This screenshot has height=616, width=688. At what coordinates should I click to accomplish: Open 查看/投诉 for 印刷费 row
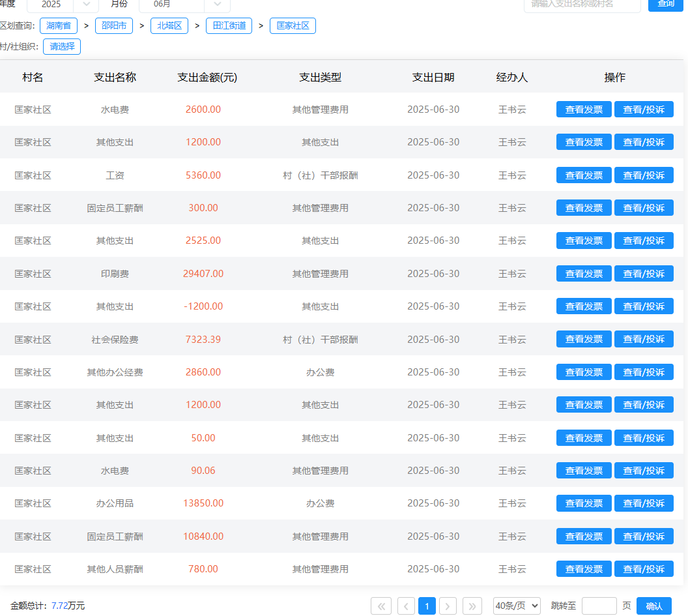pos(644,274)
